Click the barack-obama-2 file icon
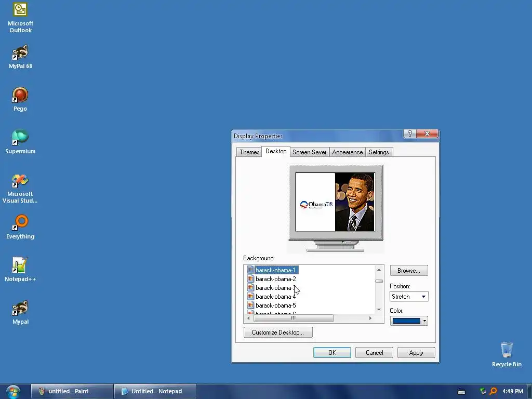Screen dimensions: 532x399 coord(251,278)
